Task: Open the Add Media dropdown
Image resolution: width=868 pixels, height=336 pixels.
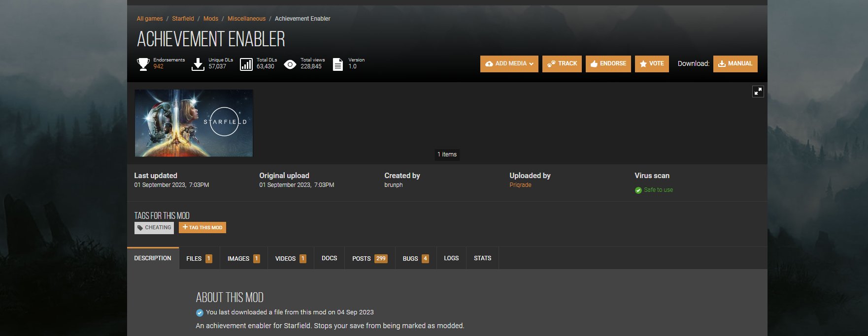Action: point(509,64)
